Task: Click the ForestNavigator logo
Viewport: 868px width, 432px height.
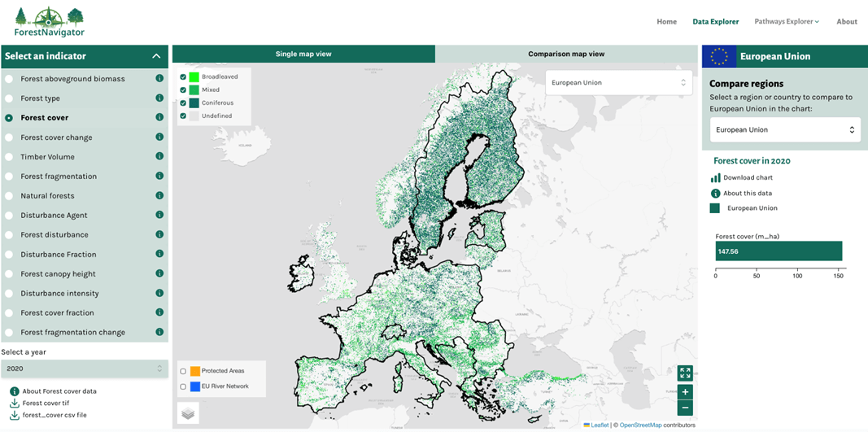Action: coord(50,22)
